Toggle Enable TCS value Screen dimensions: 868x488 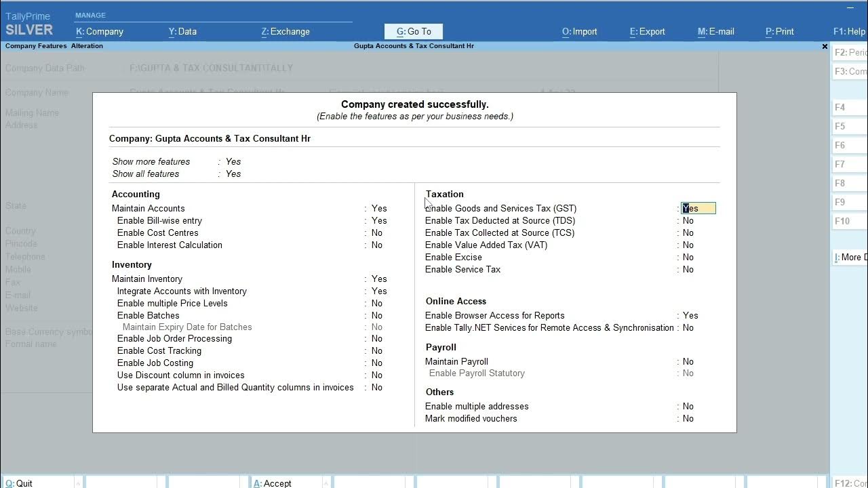(688, 233)
